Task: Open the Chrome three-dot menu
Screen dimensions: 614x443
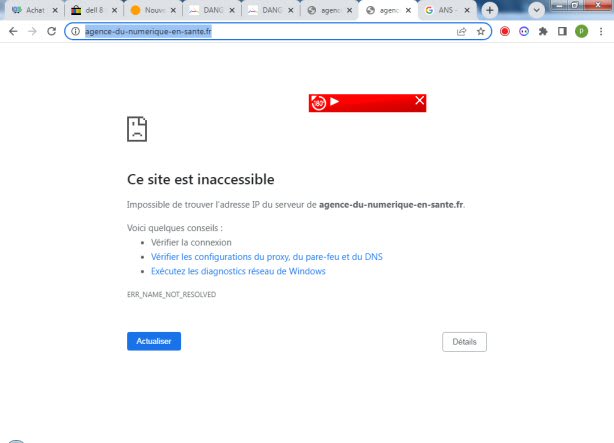Action: coord(600,31)
